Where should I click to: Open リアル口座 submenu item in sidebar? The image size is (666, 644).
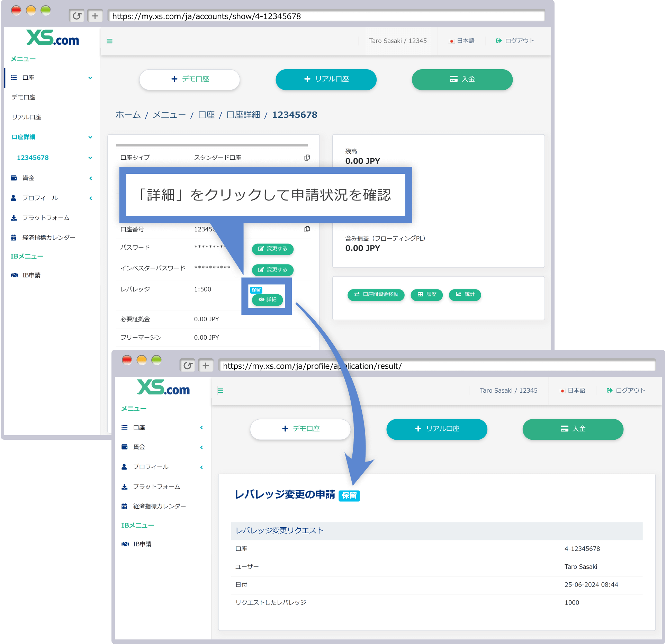coord(26,117)
